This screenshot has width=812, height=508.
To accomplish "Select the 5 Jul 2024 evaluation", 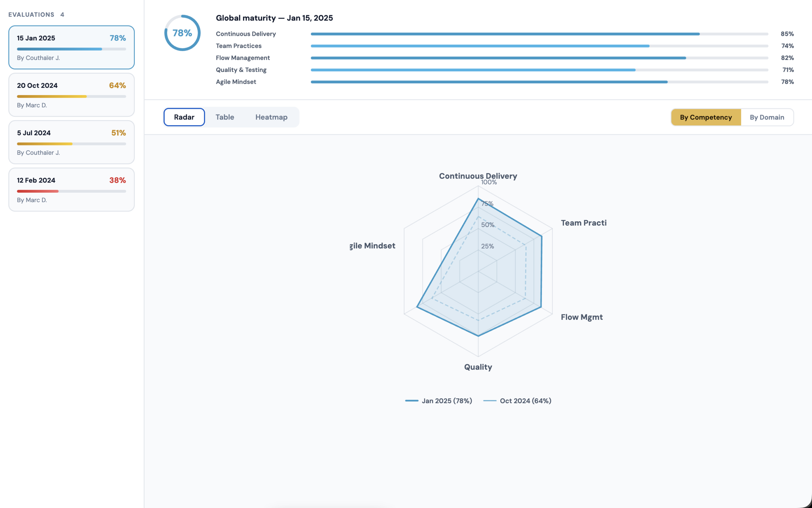I will (71, 142).
